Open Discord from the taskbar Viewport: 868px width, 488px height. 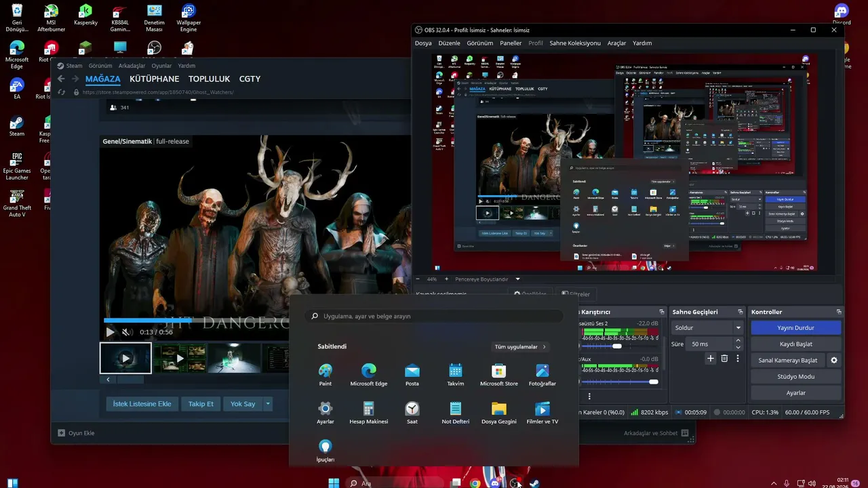[495, 483]
